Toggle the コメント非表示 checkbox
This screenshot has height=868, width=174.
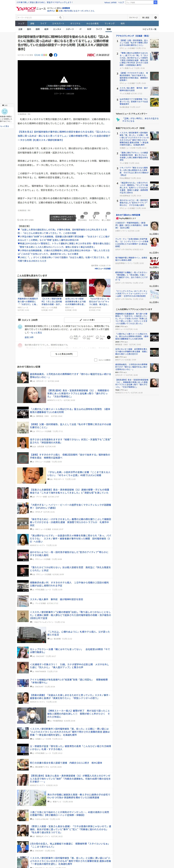pyautogui.click(x=96, y=360)
